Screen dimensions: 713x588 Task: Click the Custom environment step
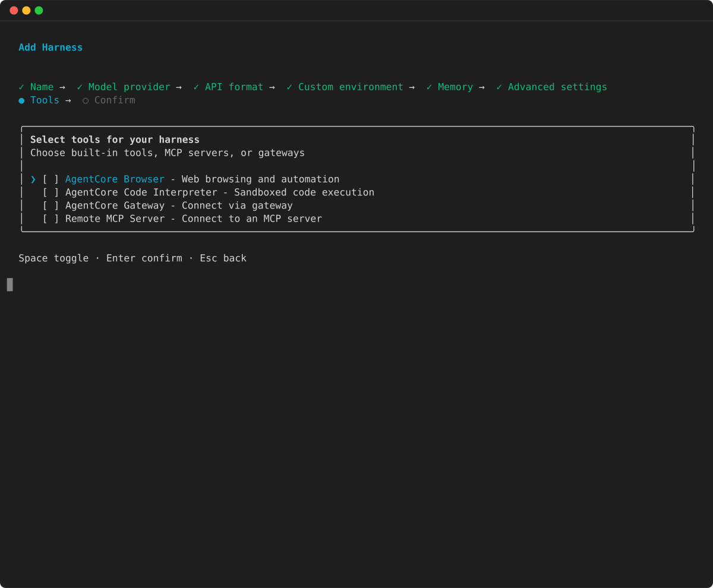[x=351, y=87]
